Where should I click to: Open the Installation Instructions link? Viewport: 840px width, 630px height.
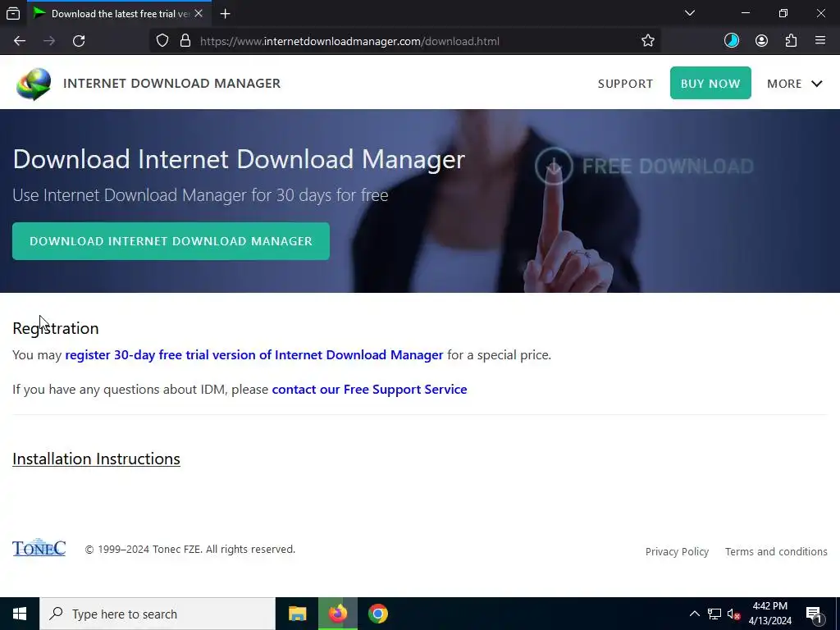pyautogui.click(x=96, y=459)
